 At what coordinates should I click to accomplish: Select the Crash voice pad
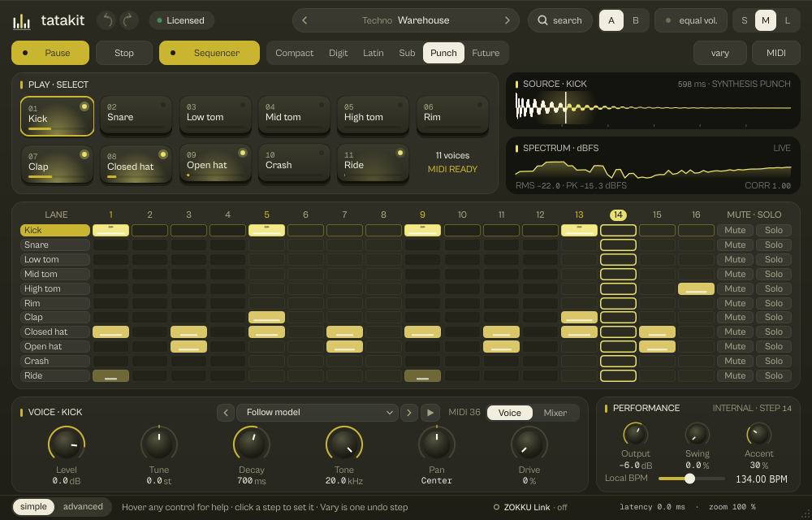pos(294,164)
